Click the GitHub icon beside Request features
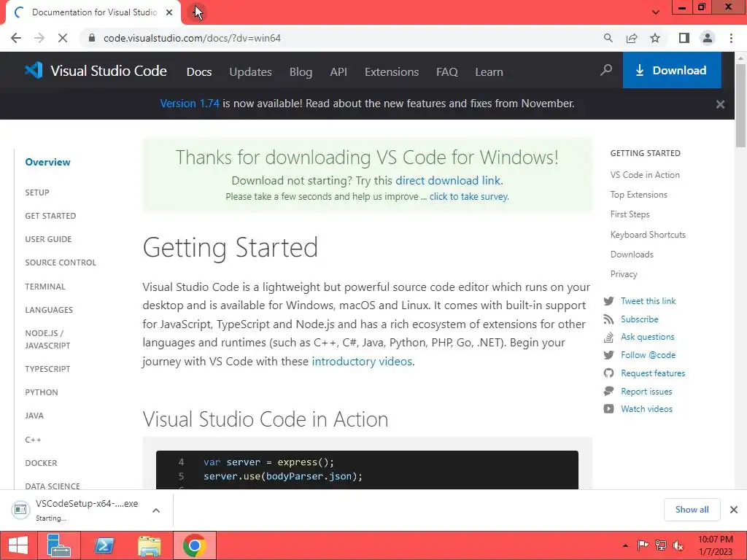The image size is (747, 560). click(608, 373)
